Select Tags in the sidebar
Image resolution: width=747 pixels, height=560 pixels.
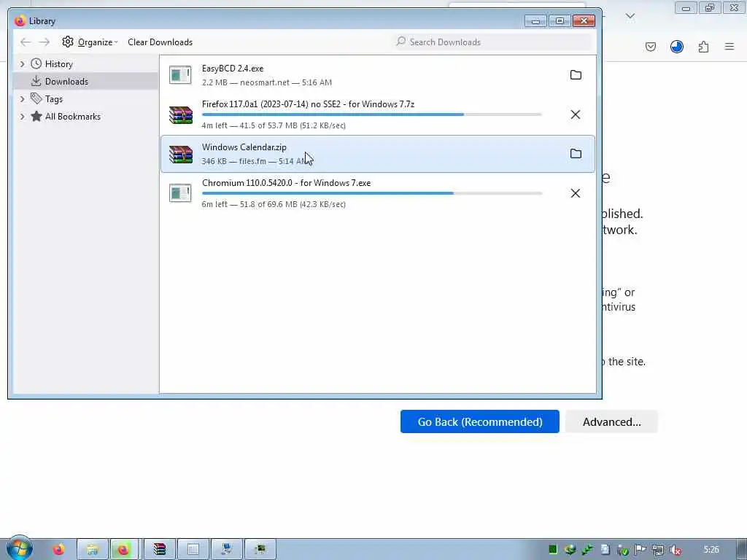click(54, 99)
